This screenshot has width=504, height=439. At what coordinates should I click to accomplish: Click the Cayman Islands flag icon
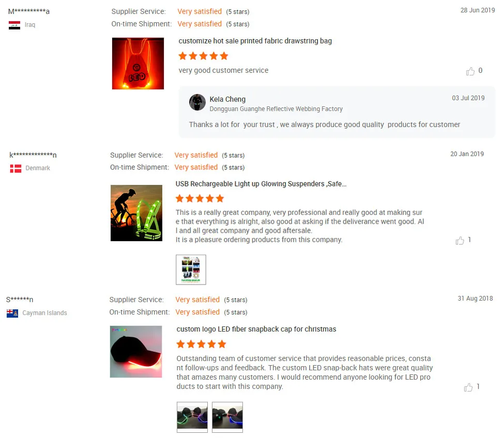[x=12, y=313]
